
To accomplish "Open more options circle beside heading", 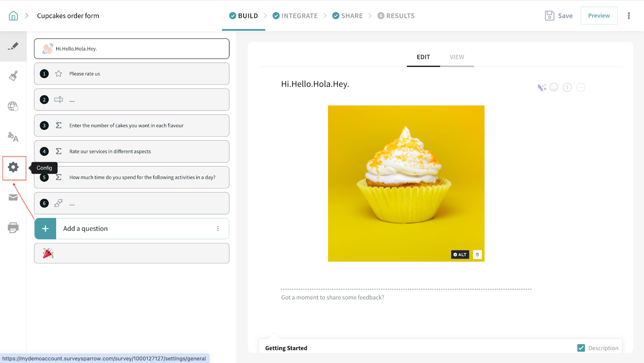I will pyautogui.click(x=580, y=87).
